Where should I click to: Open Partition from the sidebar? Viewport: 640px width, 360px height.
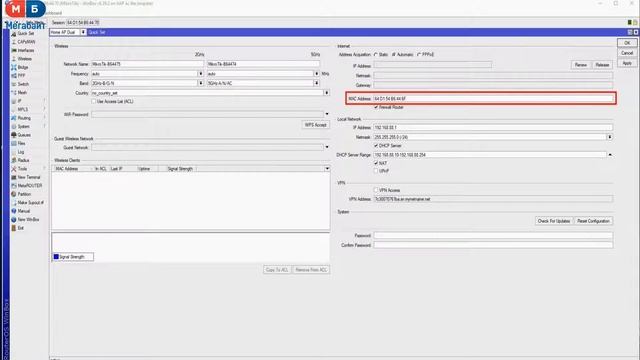pyautogui.click(x=25, y=194)
